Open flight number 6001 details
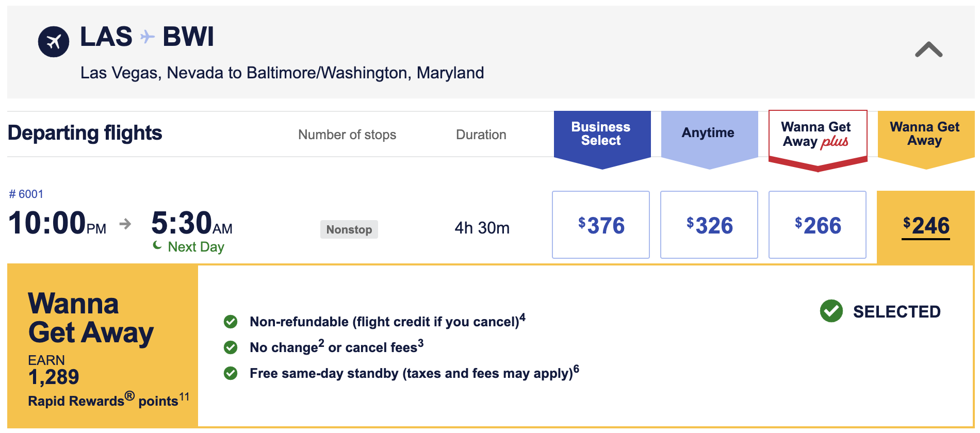The height and width of the screenshot is (433, 980). click(x=26, y=194)
